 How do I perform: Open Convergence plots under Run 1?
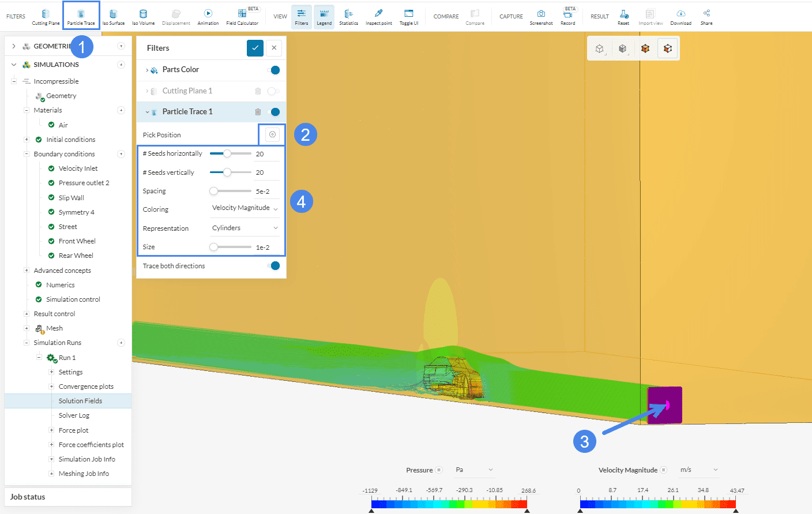pos(86,387)
